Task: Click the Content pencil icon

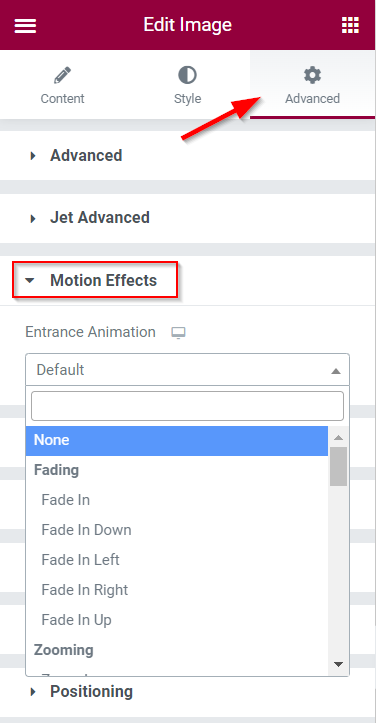Action: pos(62,75)
